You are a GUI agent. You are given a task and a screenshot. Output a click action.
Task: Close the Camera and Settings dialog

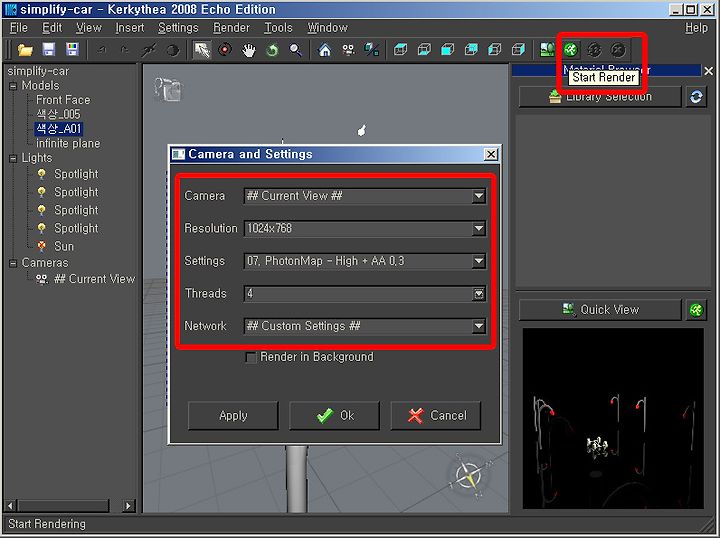pos(491,154)
